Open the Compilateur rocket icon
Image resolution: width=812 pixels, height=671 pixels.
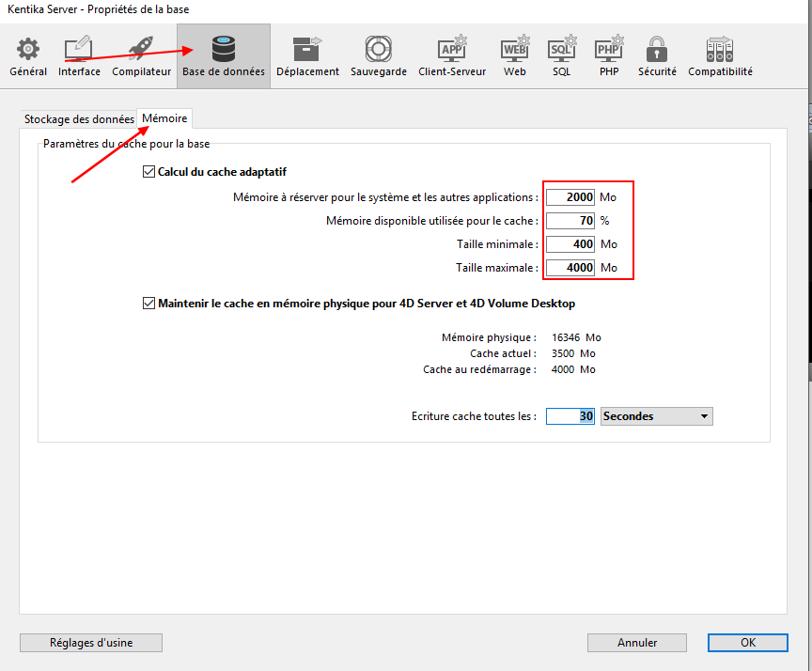point(141,49)
